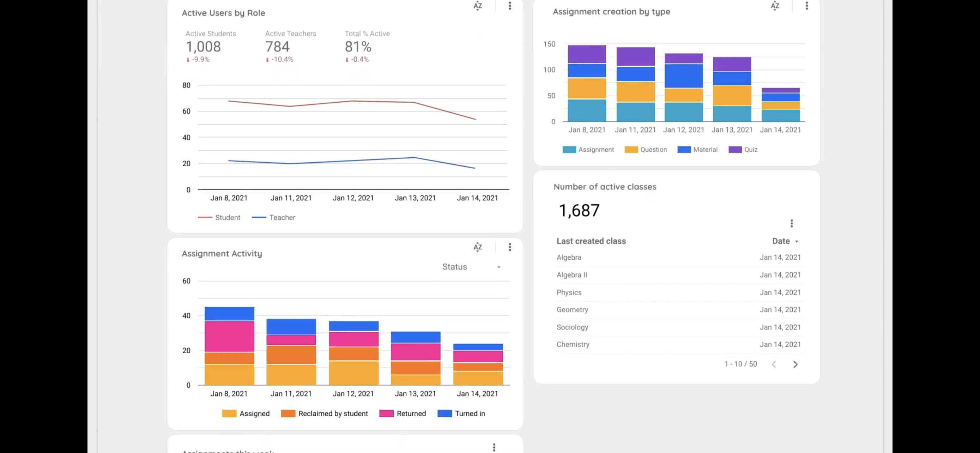Open the three-dot menu on the Active Users by Role chart

click(x=510, y=6)
